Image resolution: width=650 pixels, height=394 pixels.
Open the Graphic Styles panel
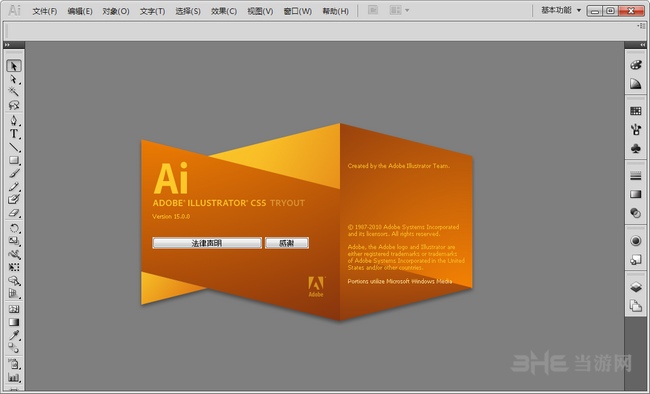pyautogui.click(x=636, y=260)
